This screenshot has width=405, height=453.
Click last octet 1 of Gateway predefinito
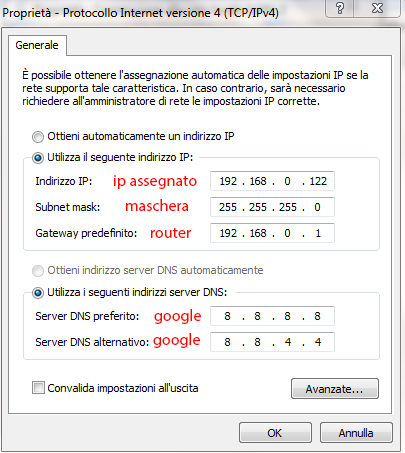tap(318, 233)
